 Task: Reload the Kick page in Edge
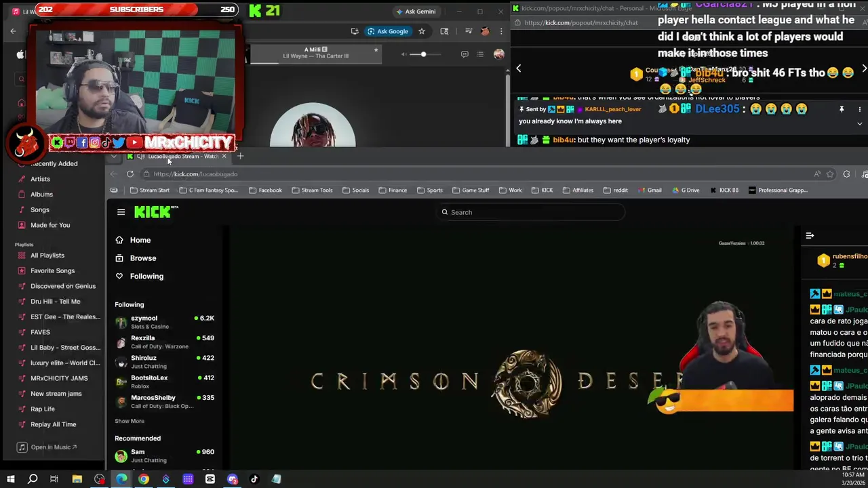pyautogui.click(x=130, y=174)
